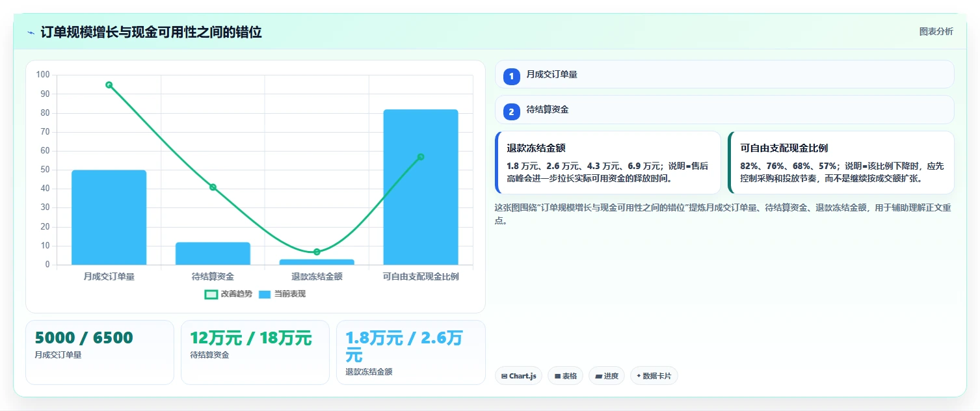Click the x-axis label 退款冻结金额
This screenshot has height=411, width=980.
point(317,276)
